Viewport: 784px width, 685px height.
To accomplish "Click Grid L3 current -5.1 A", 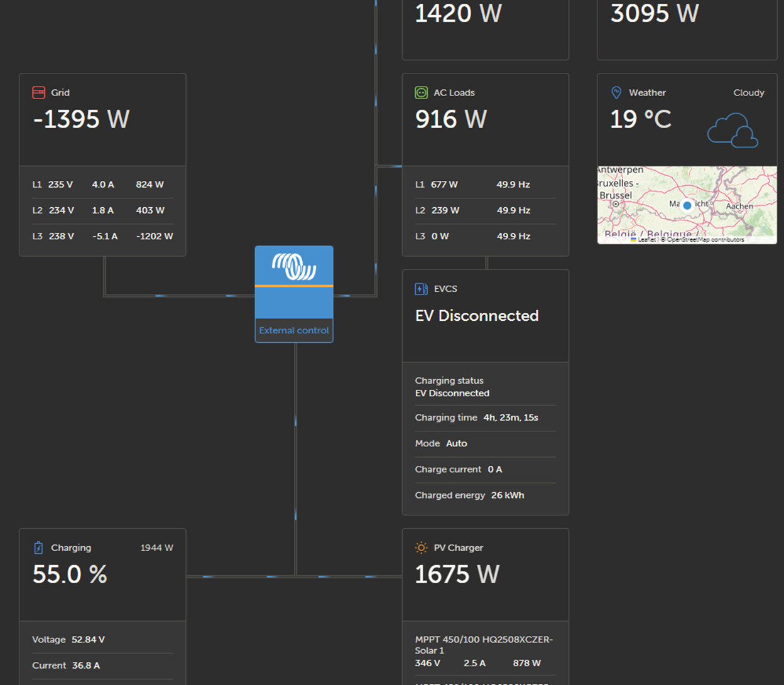I will pyautogui.click(x=105, y=236).
